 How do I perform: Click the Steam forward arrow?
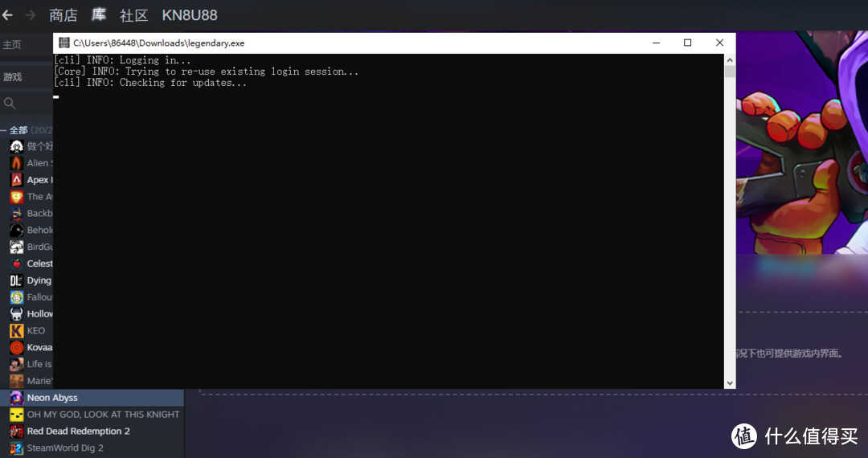coord(31,15)
